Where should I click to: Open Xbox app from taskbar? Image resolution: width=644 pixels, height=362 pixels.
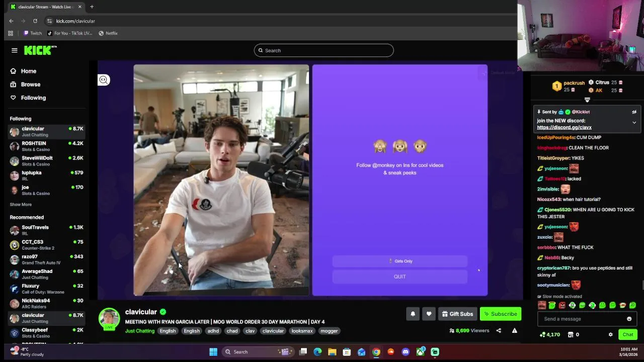coord(420,352)
